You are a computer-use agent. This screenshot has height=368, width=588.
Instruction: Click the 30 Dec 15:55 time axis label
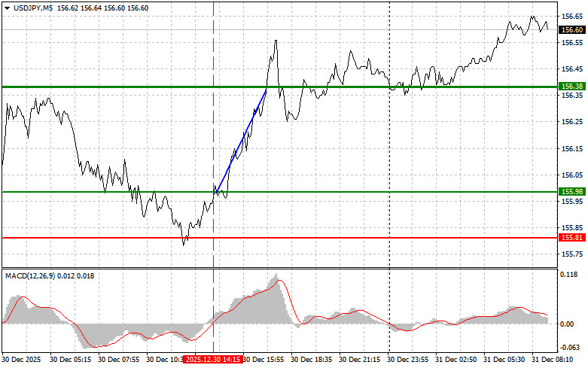tap(264, 360)
